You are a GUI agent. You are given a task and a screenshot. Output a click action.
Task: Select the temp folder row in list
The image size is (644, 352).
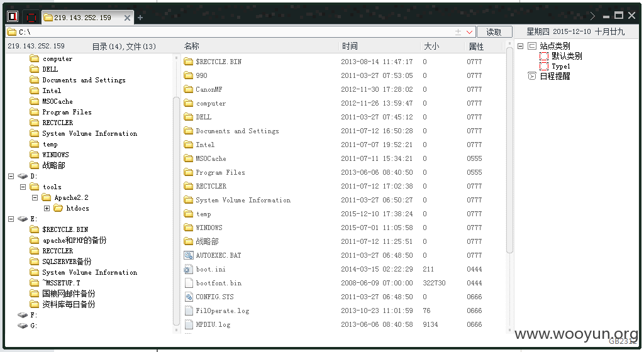pos(343,214)
